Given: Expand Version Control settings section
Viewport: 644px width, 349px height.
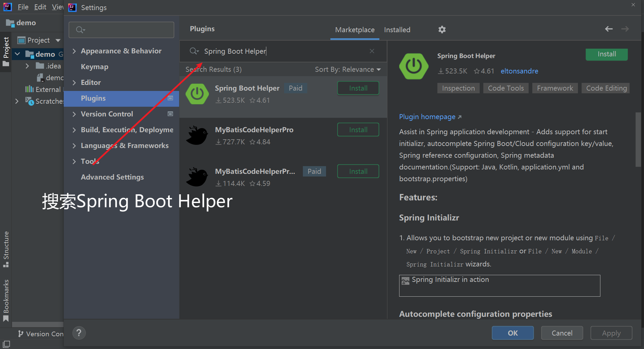Looking at the screenshot, I should [x=74, y=114].
